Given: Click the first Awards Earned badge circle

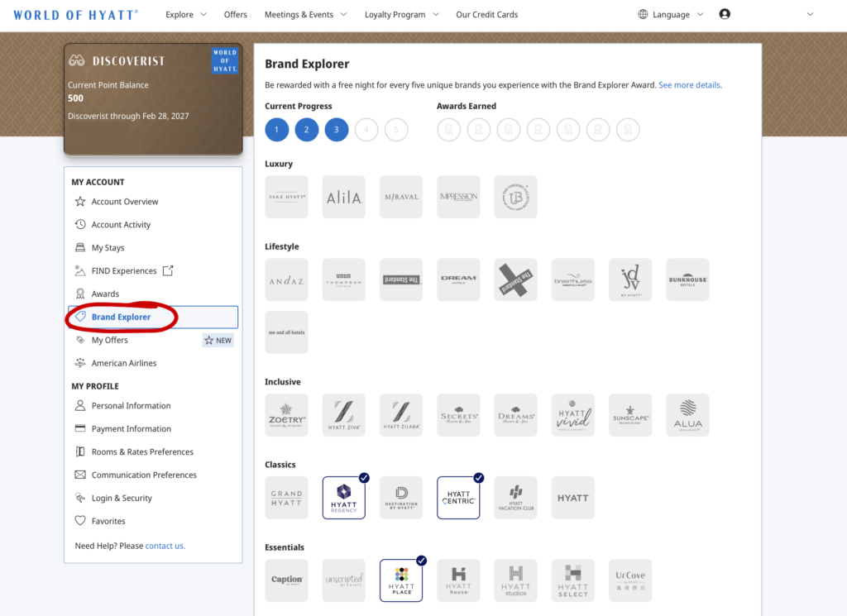Looking at the screenshot, I should (x=448, y=130).
